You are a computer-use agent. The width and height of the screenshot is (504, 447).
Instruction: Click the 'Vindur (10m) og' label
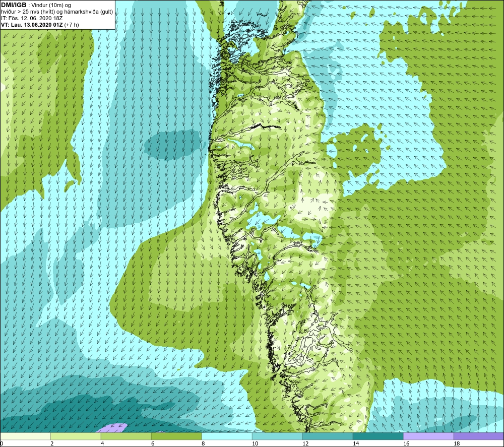(51, 6)
